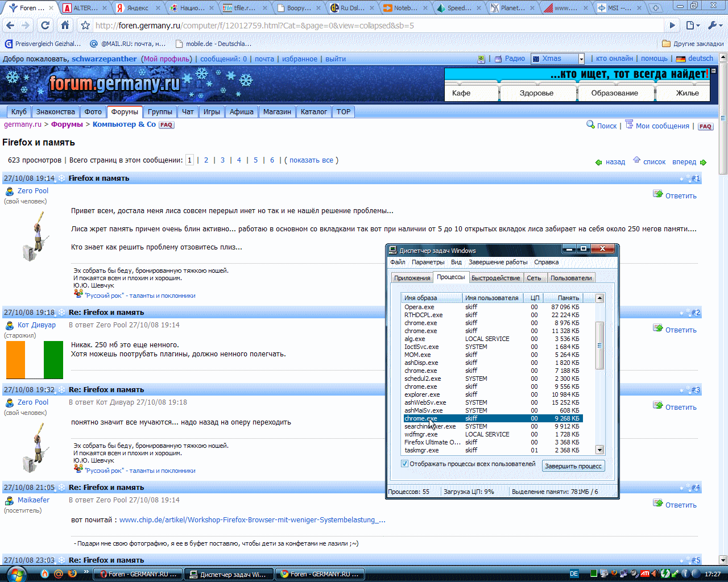The width and height of the screenshot is (728, 582).
Task: Bookmark this page with the star icon
Action: 85,26
